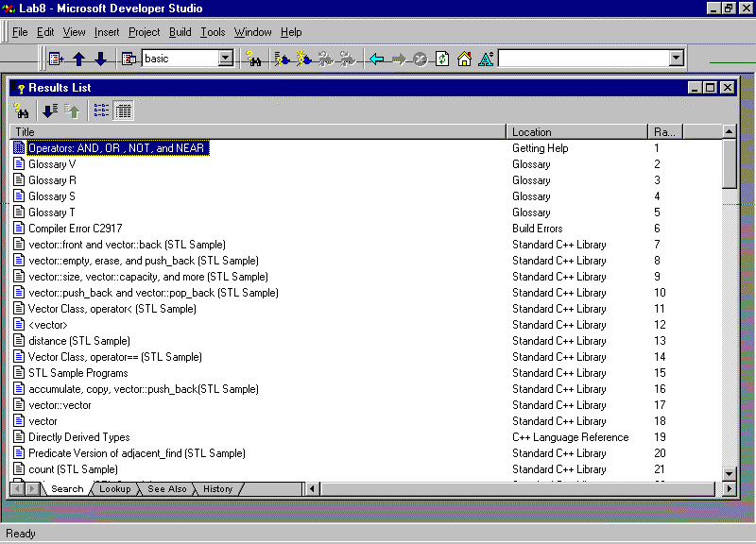Switch Results List to tree view
756x544 pixels.
pos(101,110)
